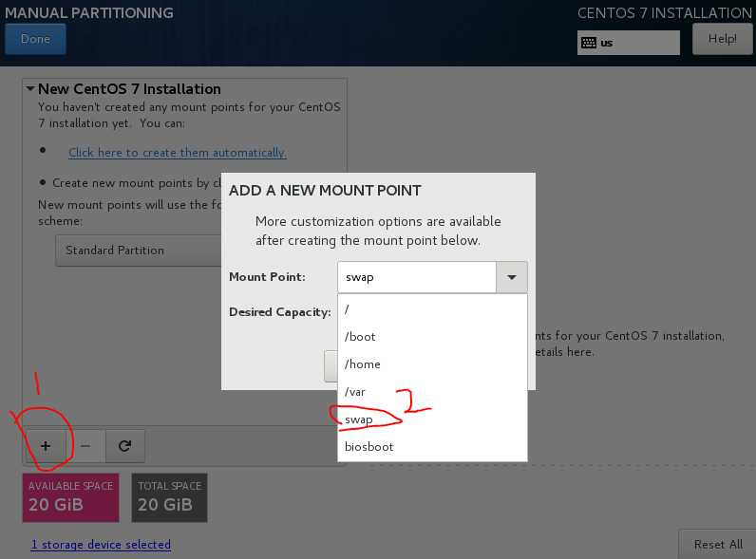Select the / mount point option
This screenshot has height=559, width=756.
432,309
